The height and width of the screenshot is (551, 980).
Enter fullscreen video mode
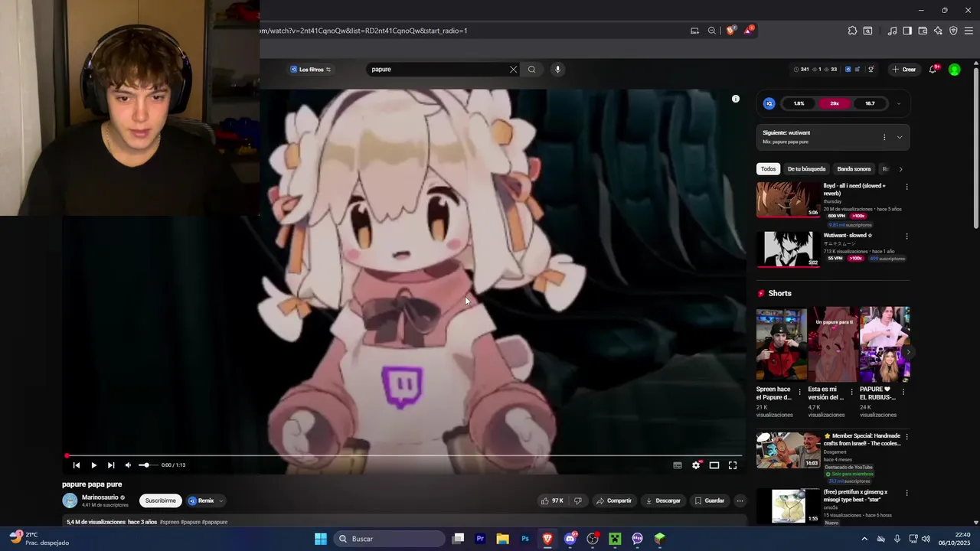click(733, 465)
